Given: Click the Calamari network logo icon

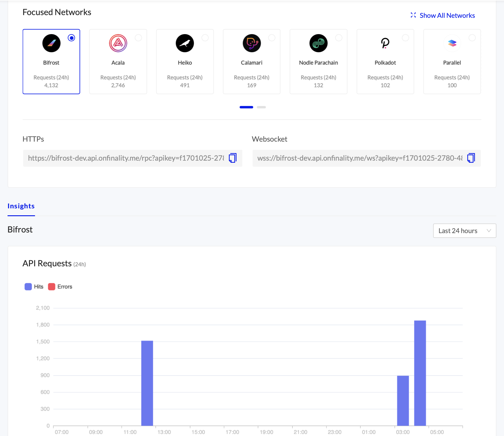Looking at the screenshot, I should (x=252, y=43).
